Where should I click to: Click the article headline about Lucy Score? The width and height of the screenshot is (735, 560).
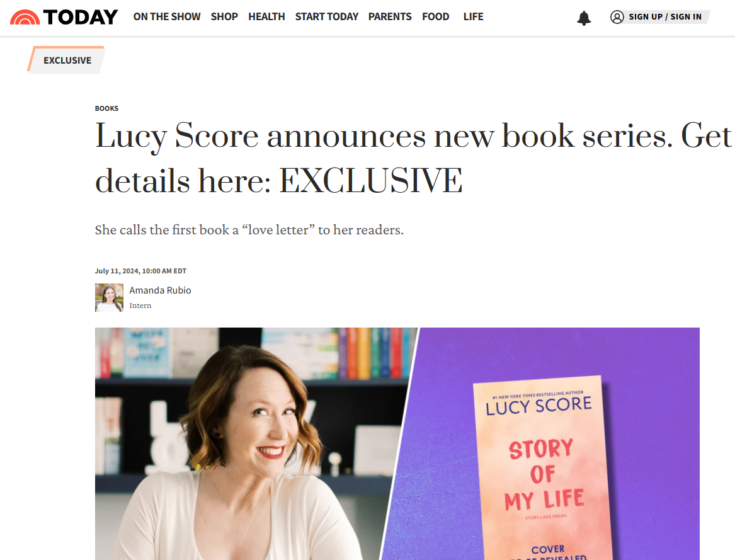pos(413,158)
